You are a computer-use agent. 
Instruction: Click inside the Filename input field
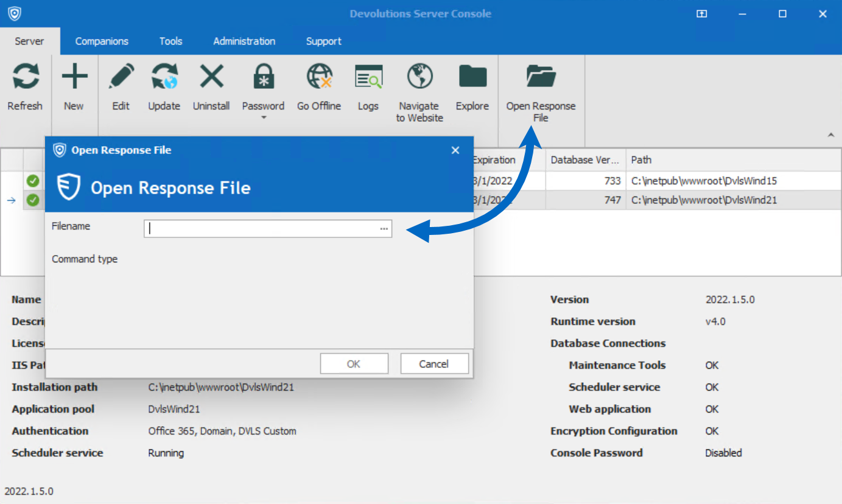[256, 228]
